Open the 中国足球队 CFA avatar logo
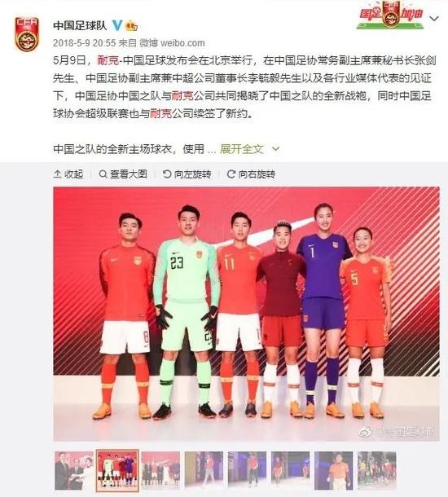Viewport: 448px width, 497px height. (27, 34)
